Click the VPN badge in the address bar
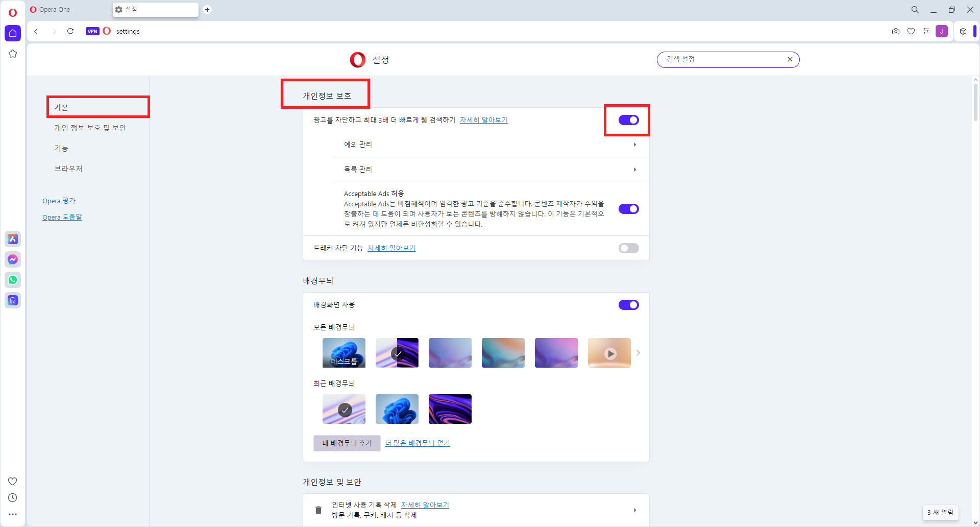Viewport: 980px width, 527px height. coord(92,31)
